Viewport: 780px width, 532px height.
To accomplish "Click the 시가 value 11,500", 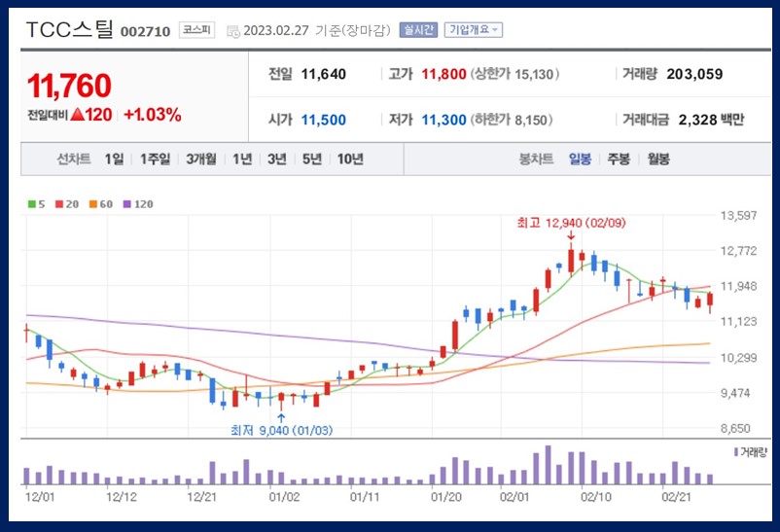I will coord(323,120).
